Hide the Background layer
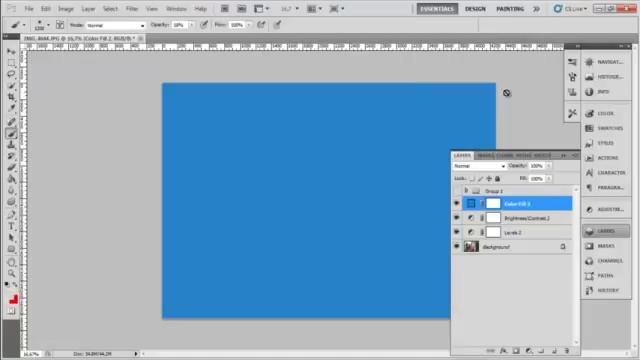Screen dimensions: 640x360 click(457, 247)
